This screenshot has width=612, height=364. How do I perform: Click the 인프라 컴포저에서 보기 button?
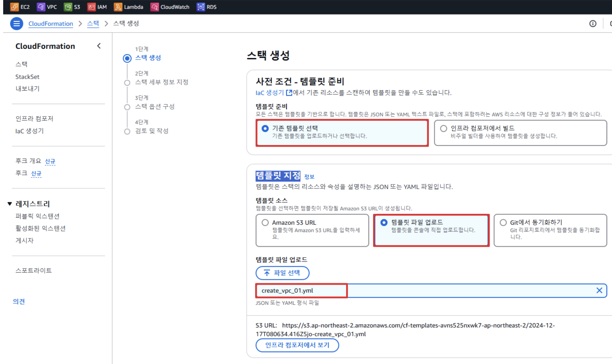coord(297,345)
